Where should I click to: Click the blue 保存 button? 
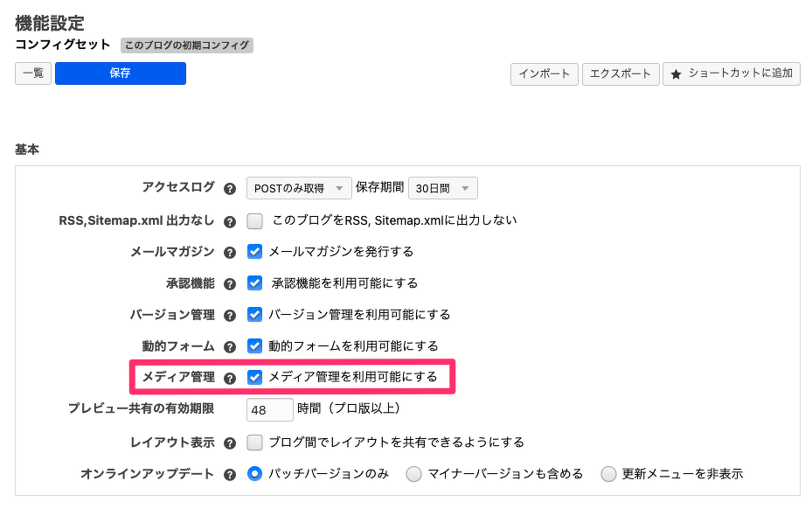pos(121,73)
